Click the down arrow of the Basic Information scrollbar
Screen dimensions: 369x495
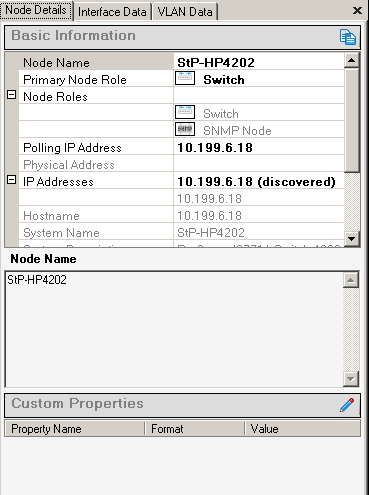point(352,239)
